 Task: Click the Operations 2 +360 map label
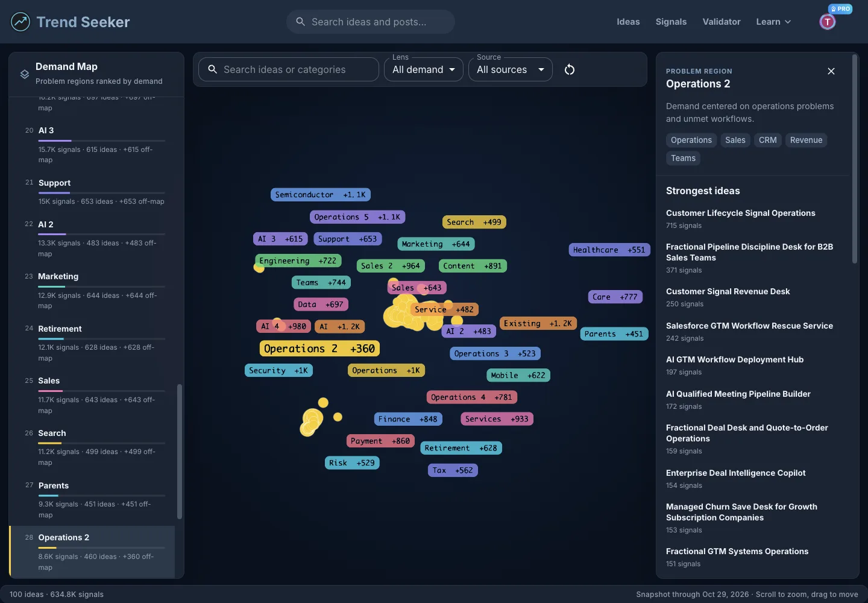319,349
